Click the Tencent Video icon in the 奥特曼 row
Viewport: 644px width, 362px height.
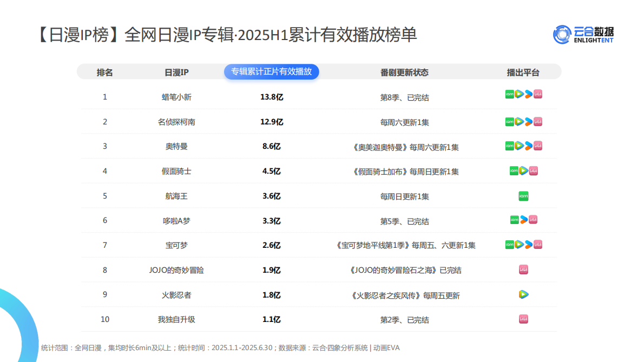point(518,145)
